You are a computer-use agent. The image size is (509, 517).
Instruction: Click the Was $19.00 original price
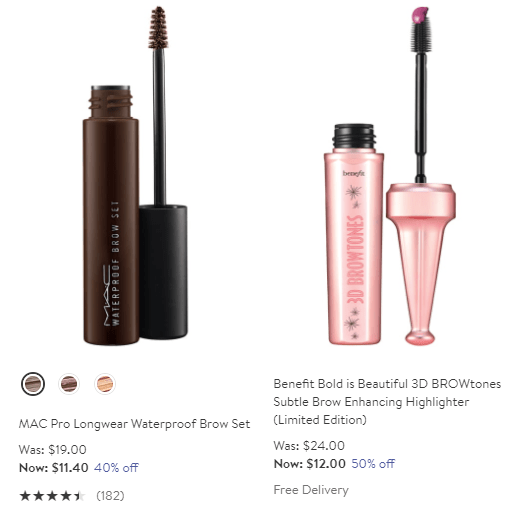point(53,450)
